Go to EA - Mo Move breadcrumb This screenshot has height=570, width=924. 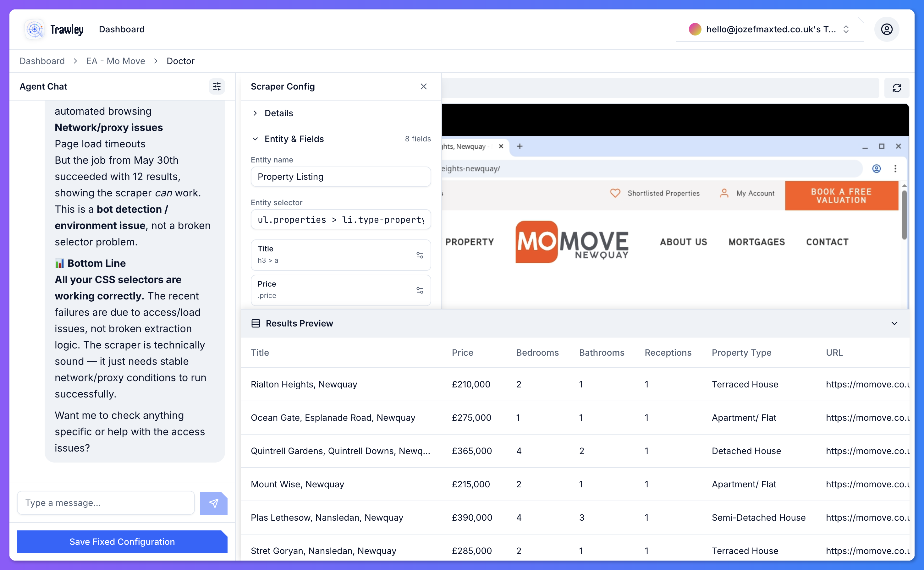[x=115, y=61]
